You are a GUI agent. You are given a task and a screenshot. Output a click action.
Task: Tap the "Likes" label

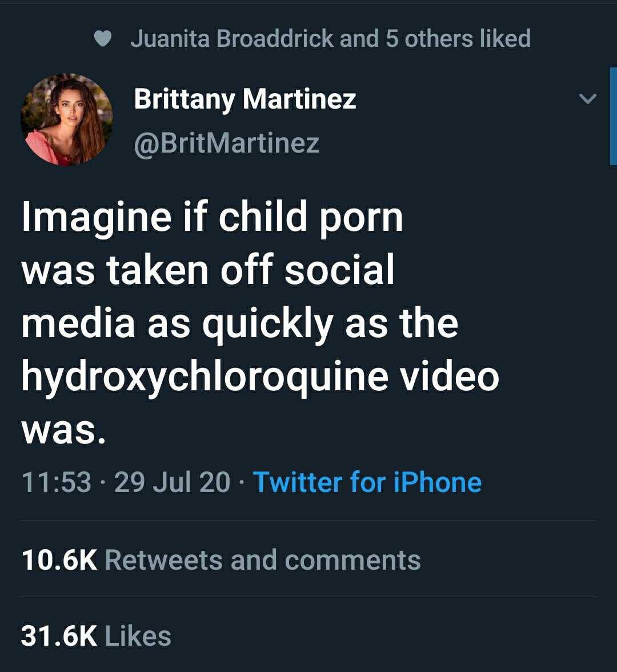tap(138, 636)
